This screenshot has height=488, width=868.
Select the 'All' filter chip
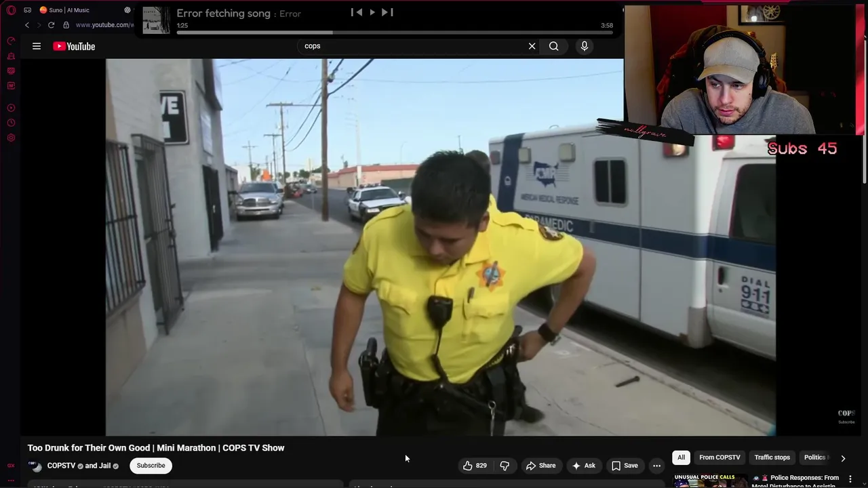pyautogui.click(x=681, y=457)
